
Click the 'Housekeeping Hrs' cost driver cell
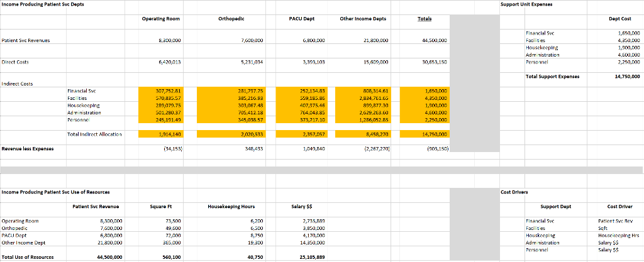tap(619, 236)
